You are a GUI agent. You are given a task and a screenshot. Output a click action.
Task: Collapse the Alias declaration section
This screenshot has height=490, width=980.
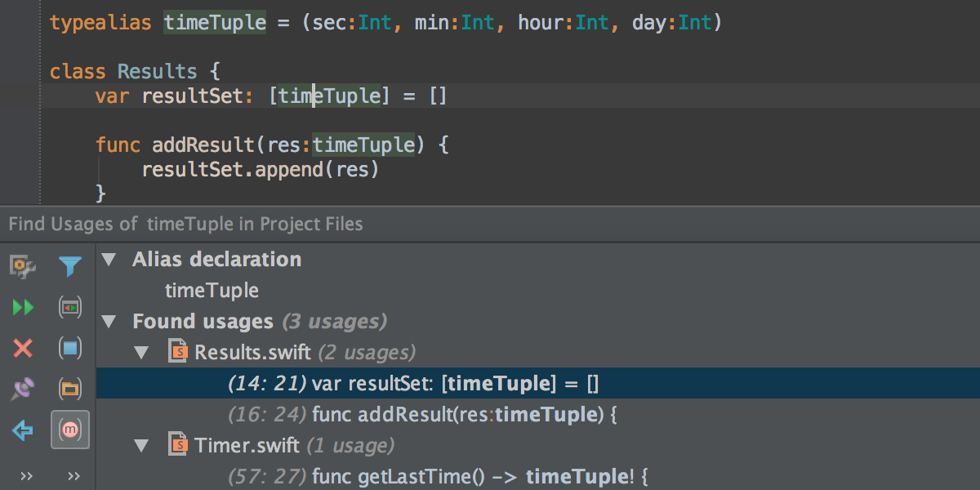coord(109,259)
